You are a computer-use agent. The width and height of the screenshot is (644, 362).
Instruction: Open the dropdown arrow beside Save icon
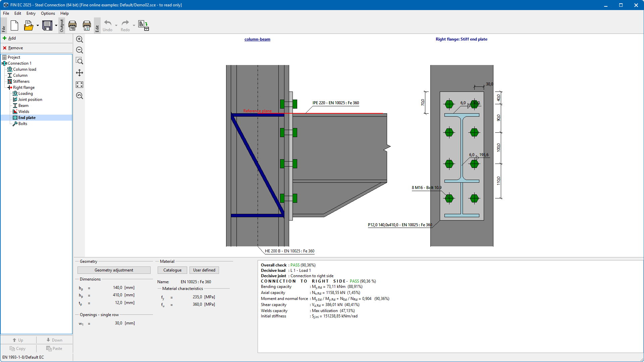pyautogui.click(x=56, y=25)
